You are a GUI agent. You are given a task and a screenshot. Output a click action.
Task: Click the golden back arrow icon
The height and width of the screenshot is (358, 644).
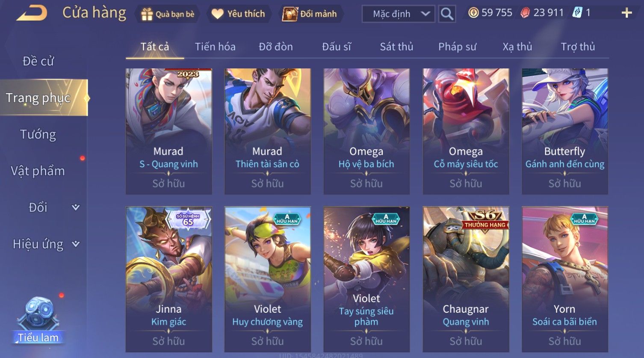[32, 13]
